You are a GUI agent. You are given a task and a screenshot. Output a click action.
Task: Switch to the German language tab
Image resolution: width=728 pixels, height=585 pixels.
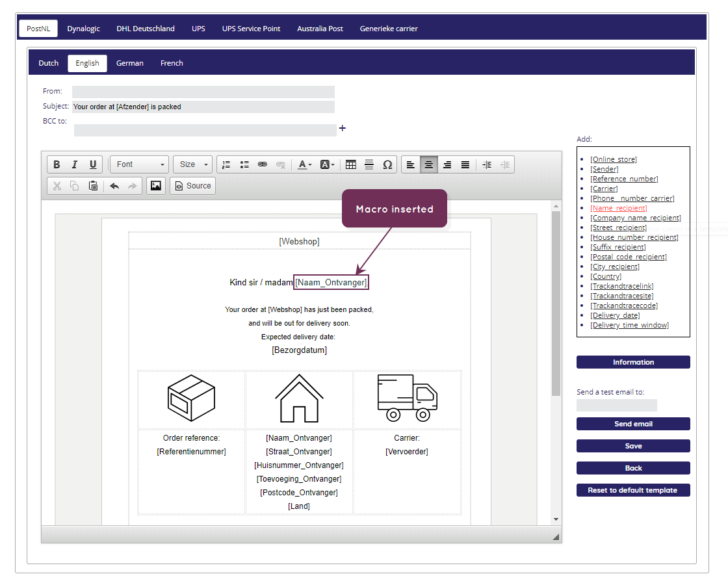(129, 63)
